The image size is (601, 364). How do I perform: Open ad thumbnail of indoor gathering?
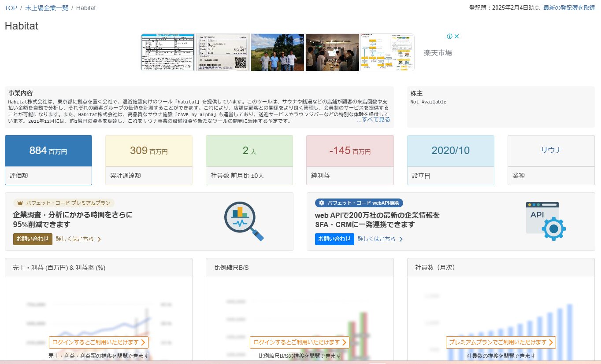click(x=332, y=52)
